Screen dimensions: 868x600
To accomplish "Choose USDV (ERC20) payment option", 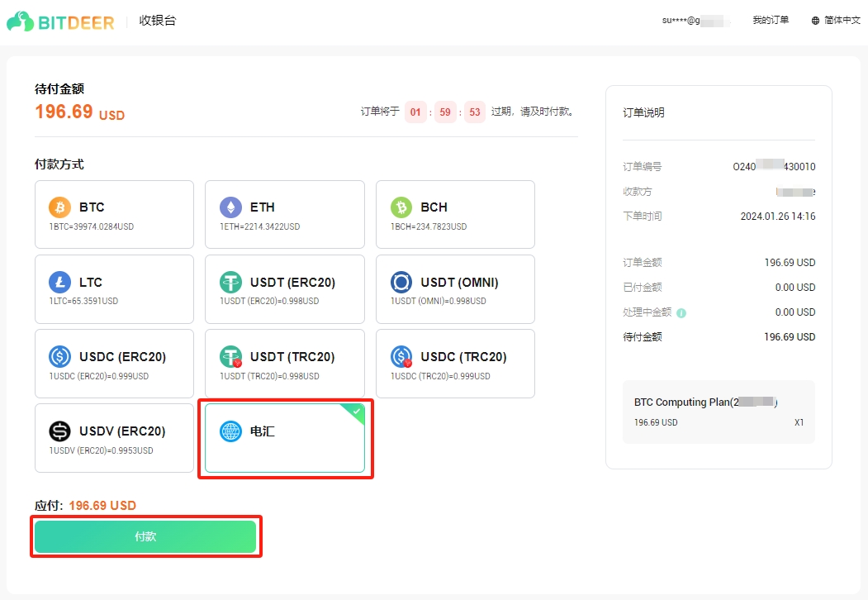I will pyautogui.click(x=114, y=438).
